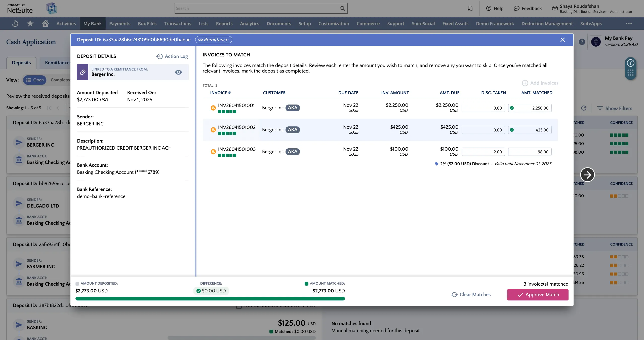Select the Open view toggle
644x340 pixels.
pos(35,80)
